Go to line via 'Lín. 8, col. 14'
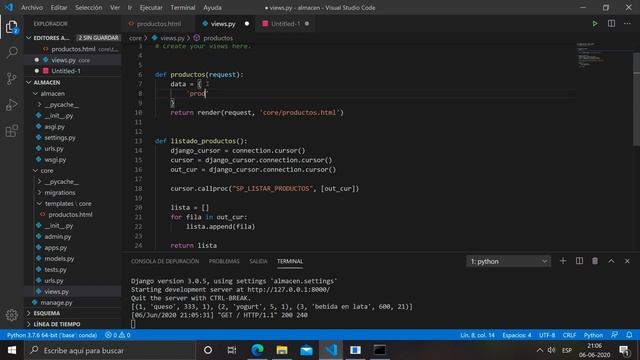 click(x=477, y=335)
